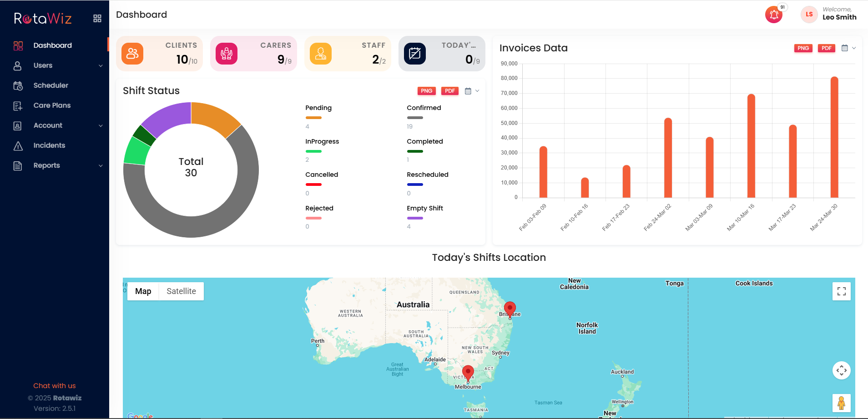Screen dimensions: 868x419
Task: Expand the Reports sidebar menu
Action: point(47,165)
